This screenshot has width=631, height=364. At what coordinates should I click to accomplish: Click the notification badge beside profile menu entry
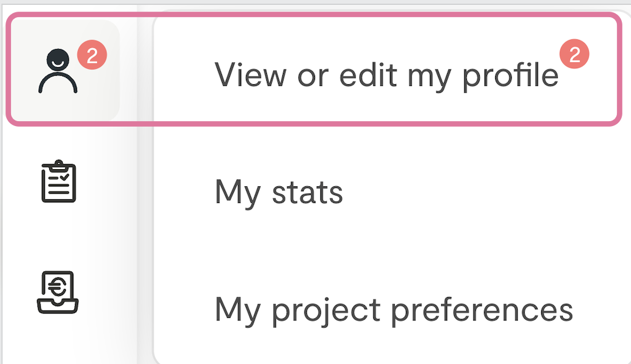point(574,56)
